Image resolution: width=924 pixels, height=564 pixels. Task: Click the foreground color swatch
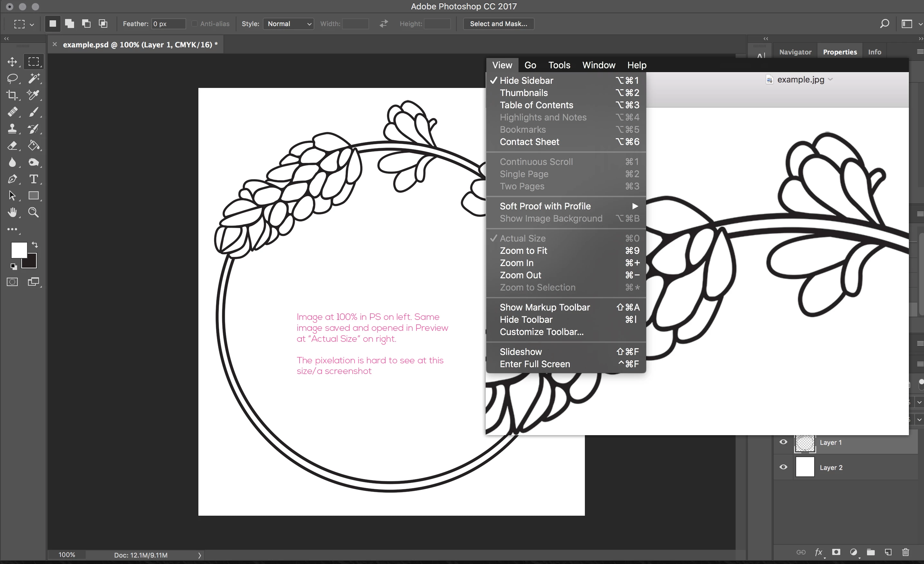pos(19,250)
